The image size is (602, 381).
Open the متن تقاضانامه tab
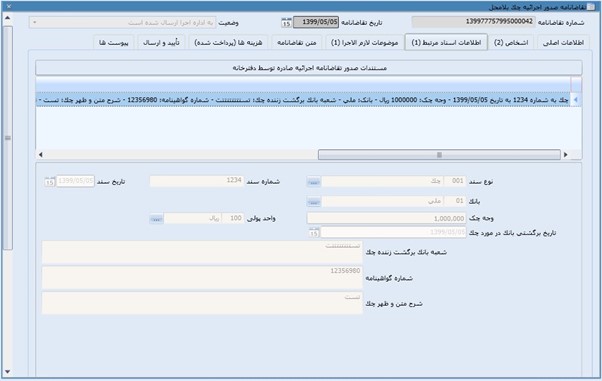coord(297,43)
